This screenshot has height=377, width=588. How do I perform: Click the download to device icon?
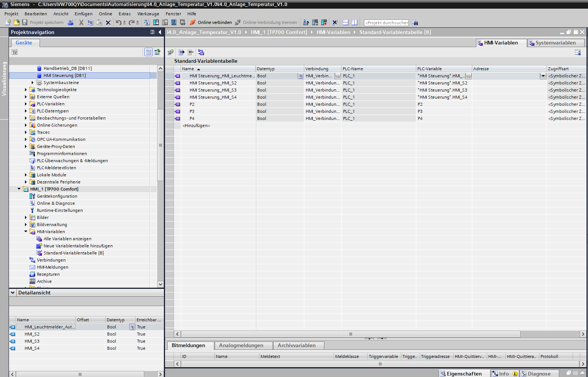(156, 22)
